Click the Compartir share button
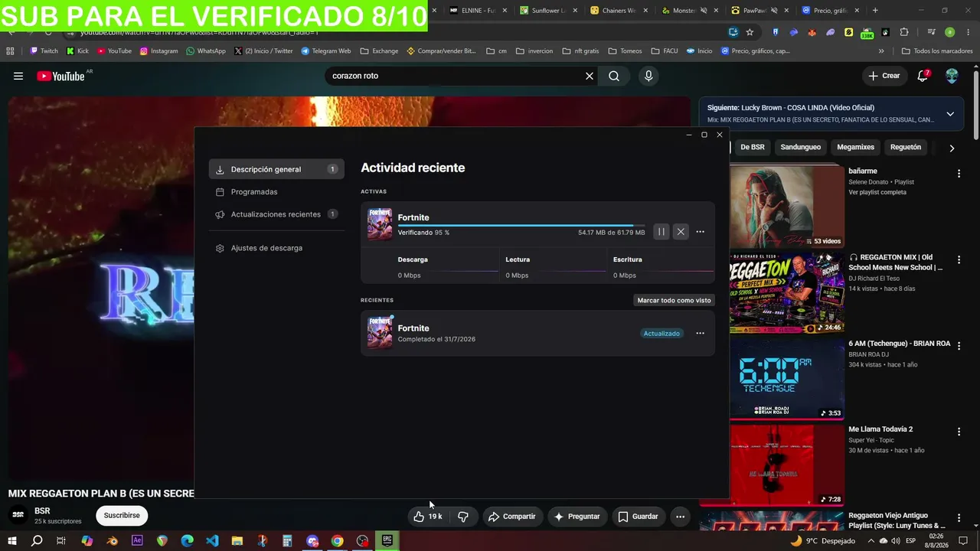980x551 pixels. point(512,517)
